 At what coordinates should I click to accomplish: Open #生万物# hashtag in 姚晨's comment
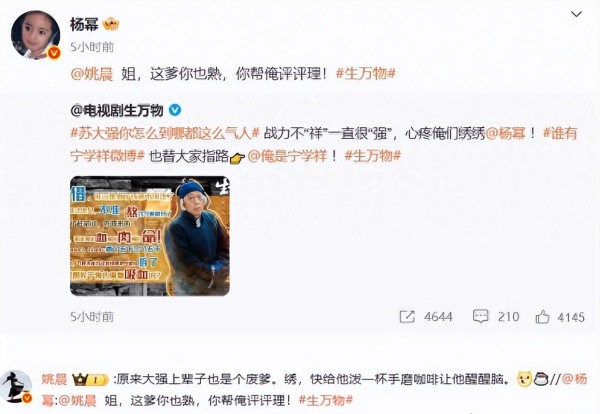(x=326, y=401)
